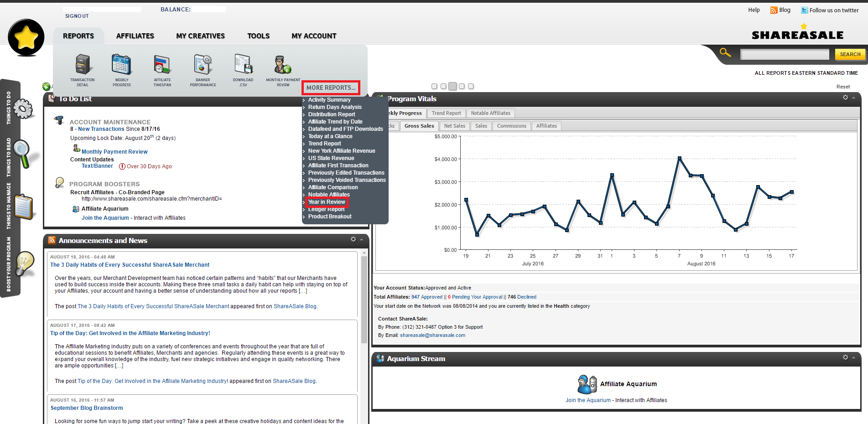The height and width of the screenshot is (424, 868).
Task: Open Program Vitals settings gear
Action: [x=845, y=98]
